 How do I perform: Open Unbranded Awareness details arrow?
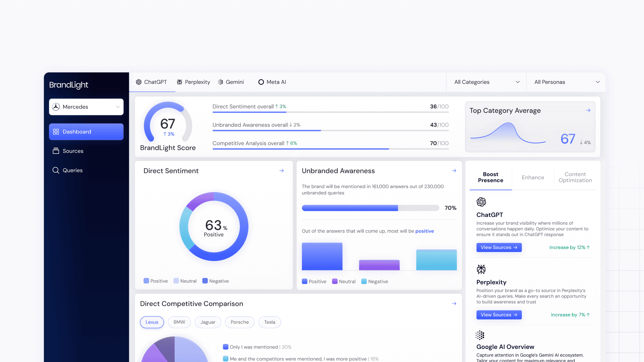pyautogui.click(x=454, y=171)
